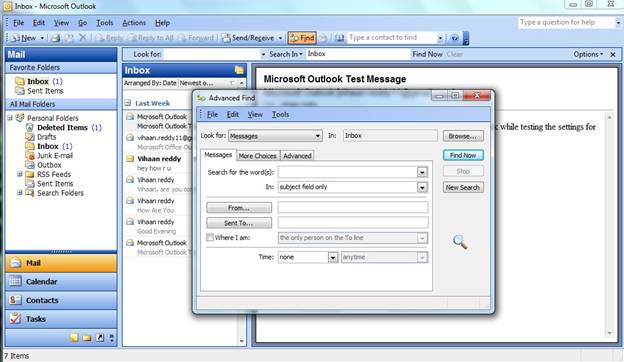Switch to the Calendar pane
This screenshot has width=624, height=362.
(61, 282)
